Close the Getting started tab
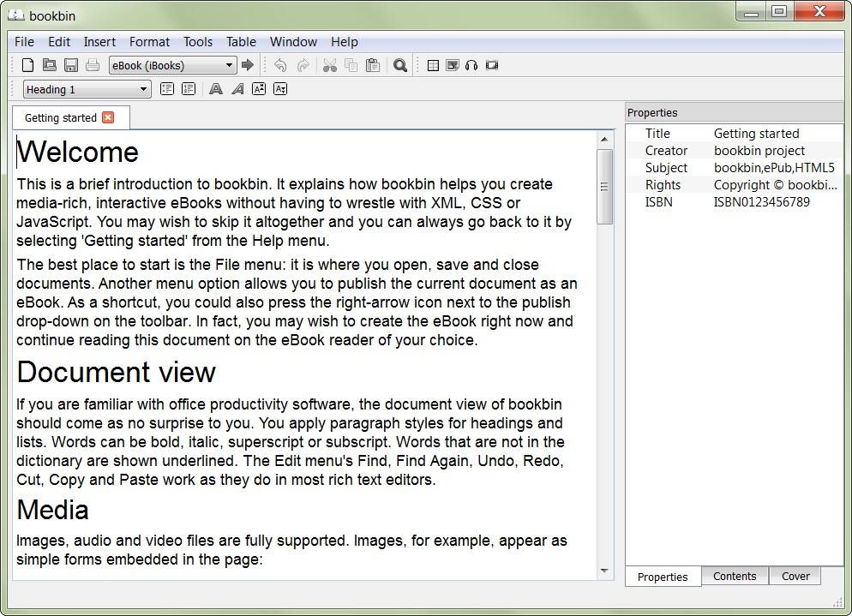The image size is (852, 616). [109, 117]
